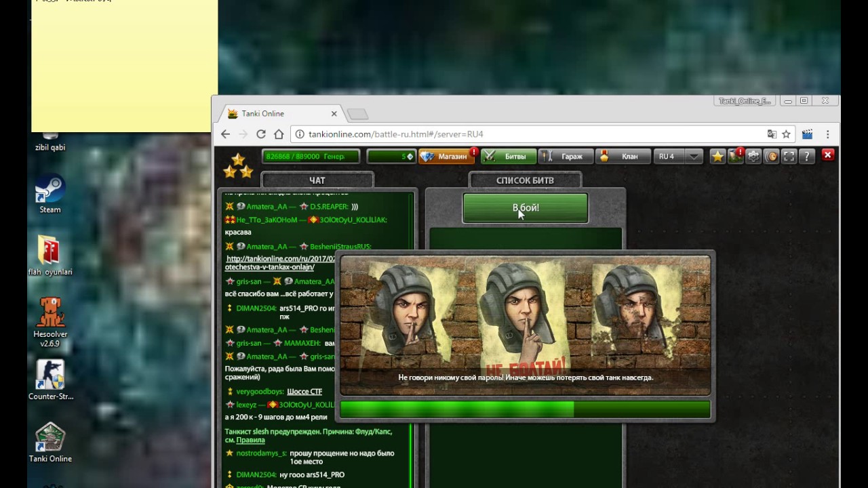Open tankionline.com link in chat
The width and height of the screenshot is (868, 488).
pos(281,263)
